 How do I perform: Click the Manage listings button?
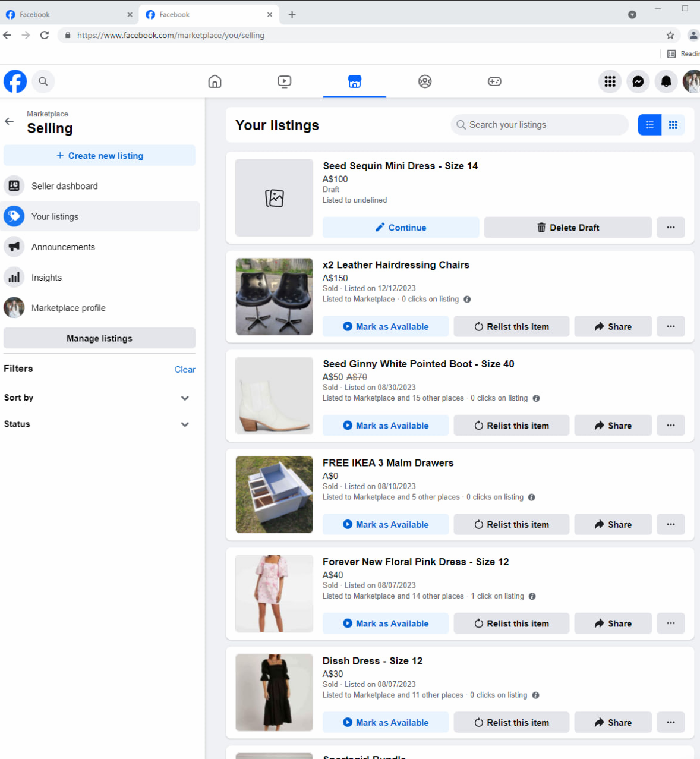[99, 338]
